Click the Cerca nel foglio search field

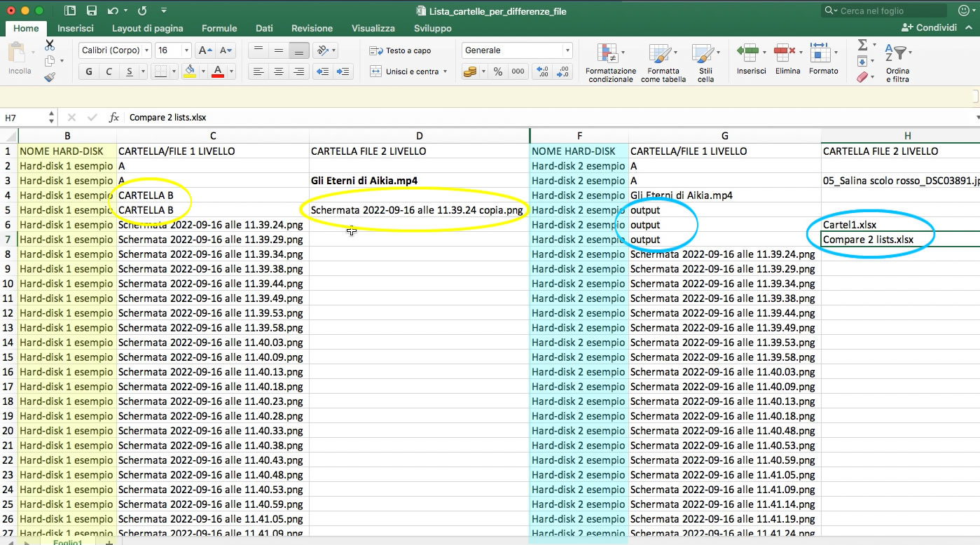click(x=884, y=11)
